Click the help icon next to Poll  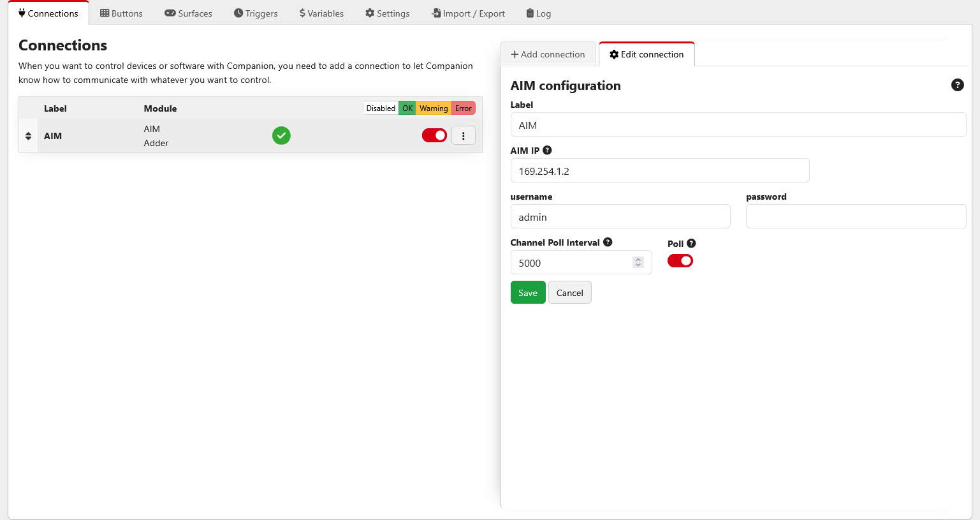691,244
